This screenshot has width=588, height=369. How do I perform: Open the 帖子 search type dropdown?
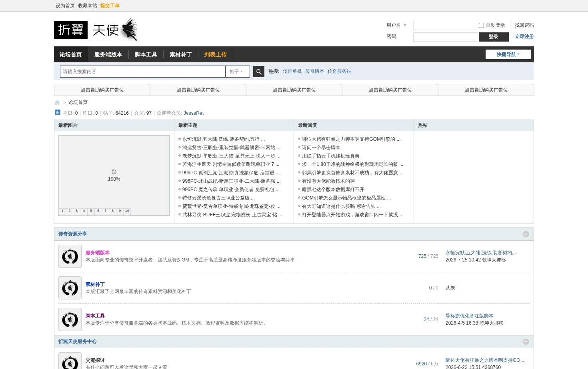click(238, 72)
